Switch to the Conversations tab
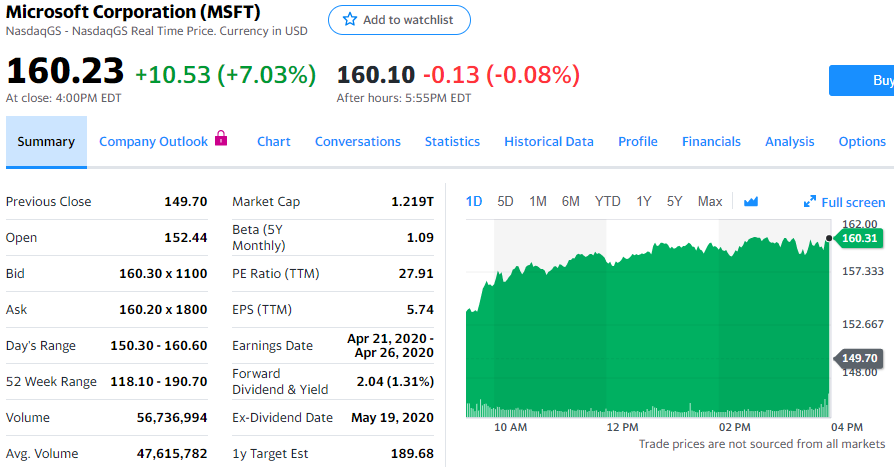Viewport: 894px width, 467px height. (358, 142)
